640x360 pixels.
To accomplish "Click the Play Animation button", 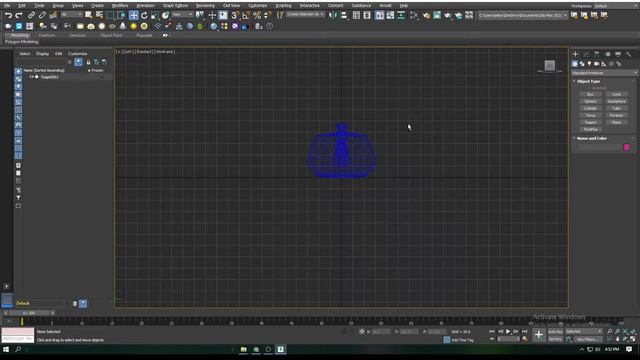I will click(508, 331).
